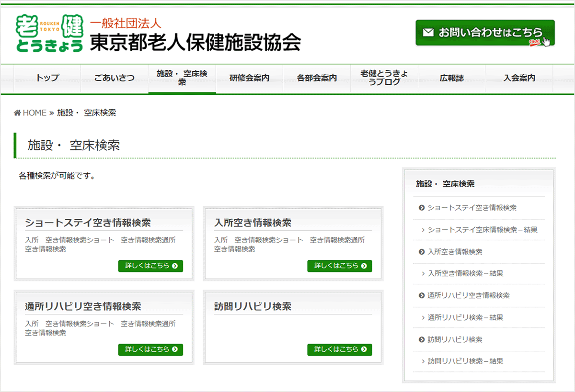The width and height of the screenshot is (575, 392).
Task: Click chevron beside 通所リハビリ検索－結果
Action: click(423, 318)
